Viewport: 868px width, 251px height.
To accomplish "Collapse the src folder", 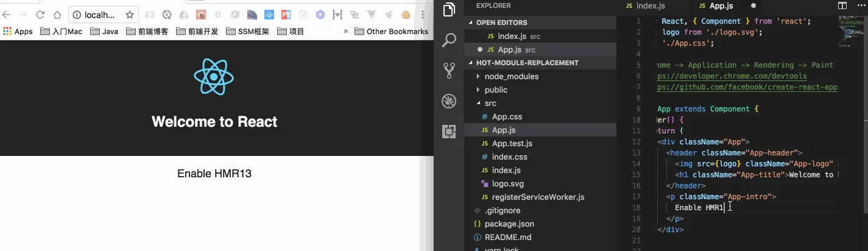I will [x=540, y=103].
